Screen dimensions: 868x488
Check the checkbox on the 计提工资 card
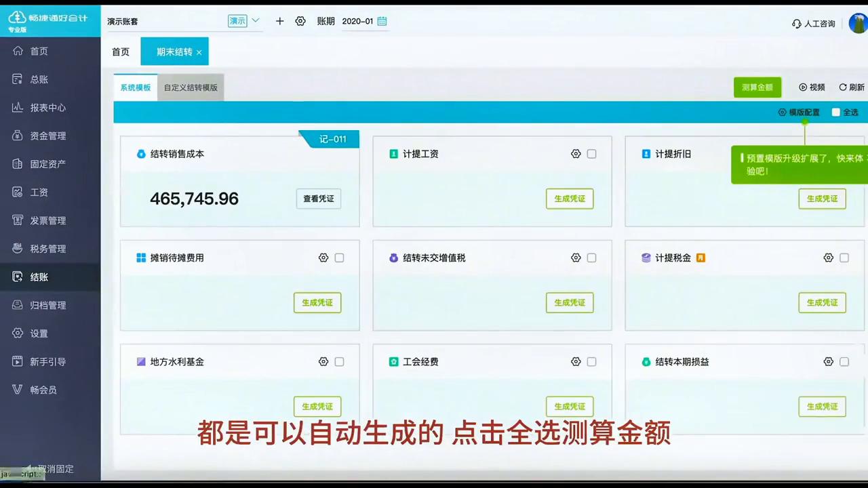(591, 154)
